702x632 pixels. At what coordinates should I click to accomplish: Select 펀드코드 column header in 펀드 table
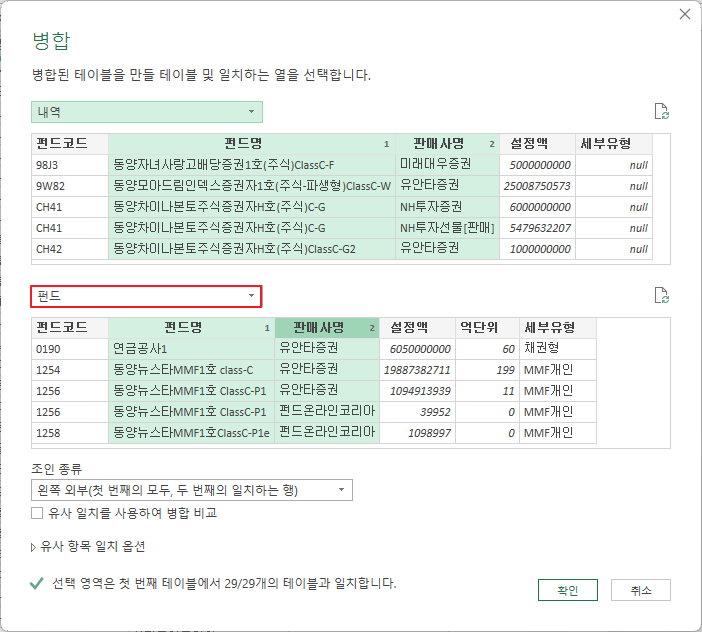point(70,328)
